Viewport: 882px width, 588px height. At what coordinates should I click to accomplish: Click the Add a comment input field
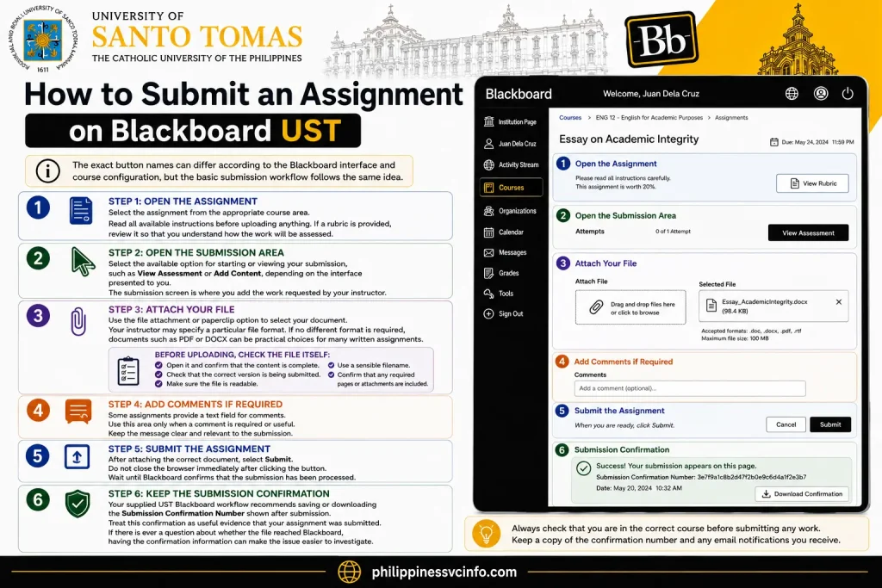tap(690, 388)
